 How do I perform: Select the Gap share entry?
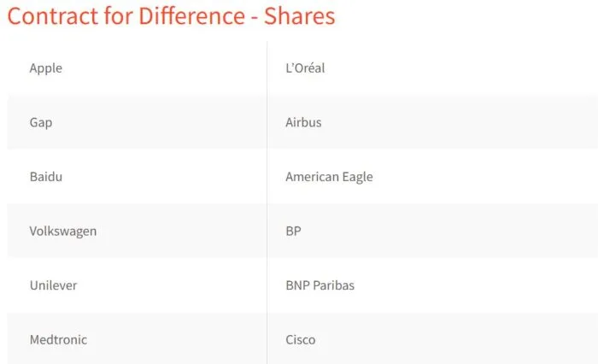(41, 123)
